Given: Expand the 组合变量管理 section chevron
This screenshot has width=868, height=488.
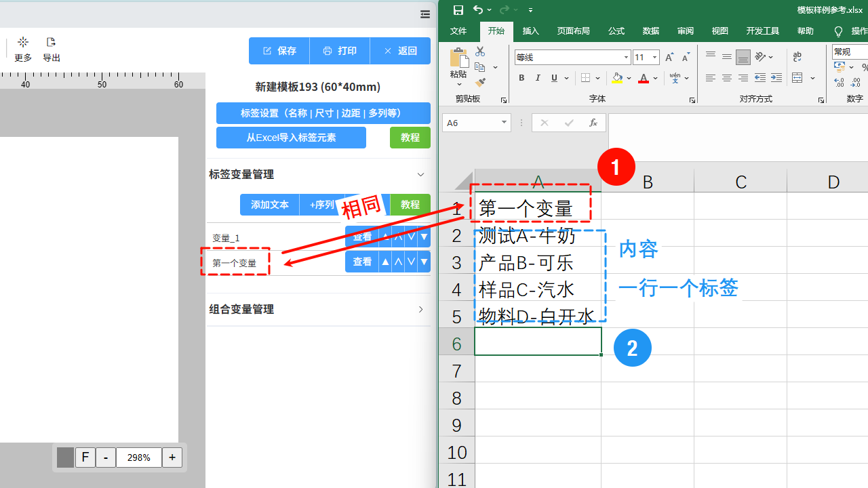Looking at the screenshot, I should pyautogui.click(x=420, y=310).
